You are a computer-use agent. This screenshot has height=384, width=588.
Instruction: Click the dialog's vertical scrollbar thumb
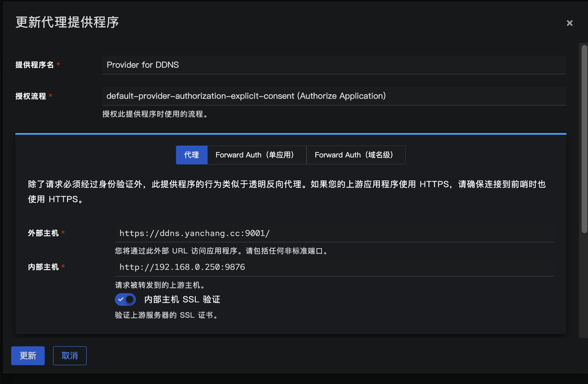point(584,140)
